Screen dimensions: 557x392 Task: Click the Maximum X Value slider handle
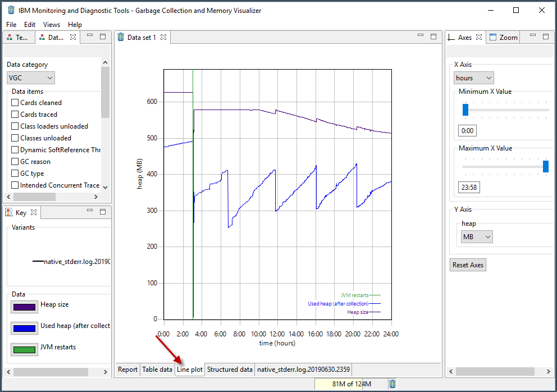(x=546, y=166)
